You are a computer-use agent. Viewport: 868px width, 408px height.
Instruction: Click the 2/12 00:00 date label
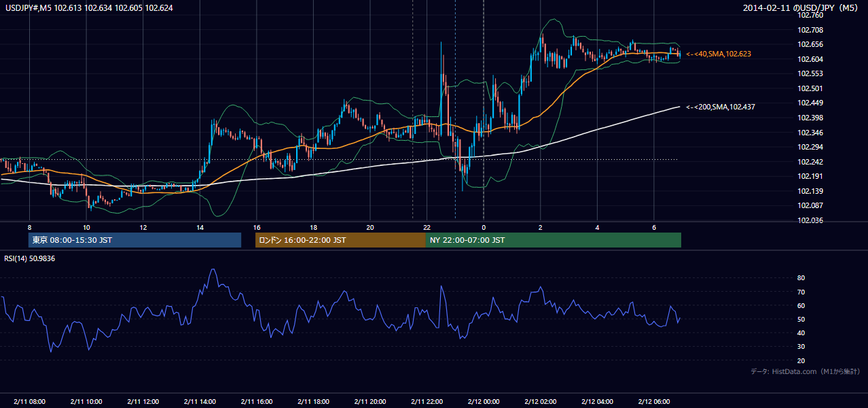click(x=484, y=401)
